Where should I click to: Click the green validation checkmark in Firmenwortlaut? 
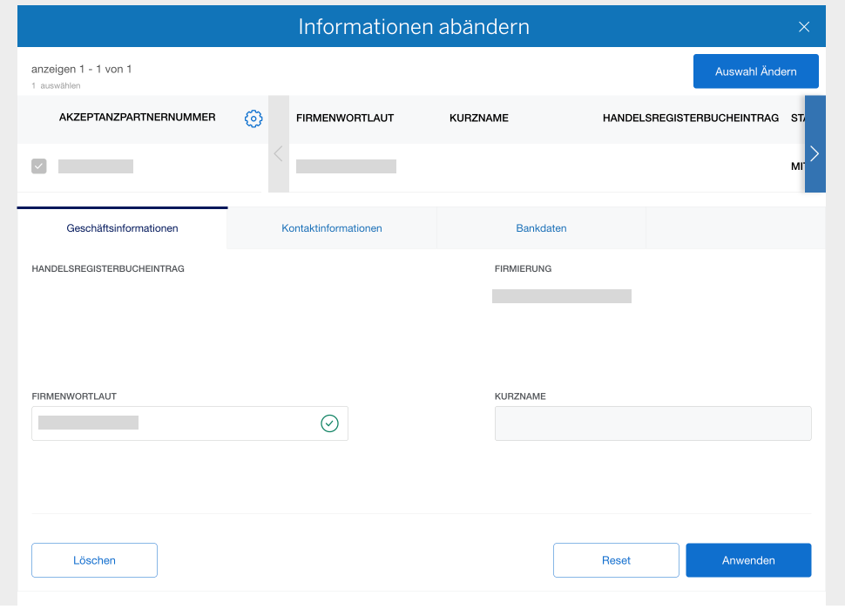tap(329, 423)
